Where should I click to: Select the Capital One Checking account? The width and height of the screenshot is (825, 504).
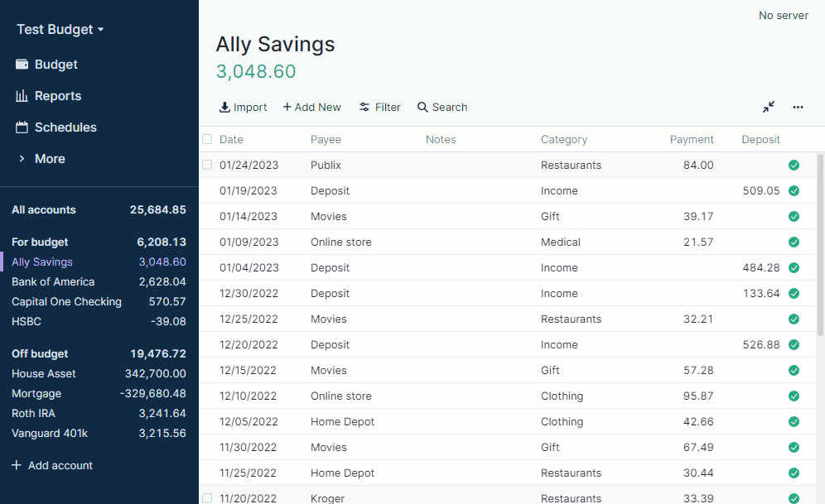tap(99, 302)
